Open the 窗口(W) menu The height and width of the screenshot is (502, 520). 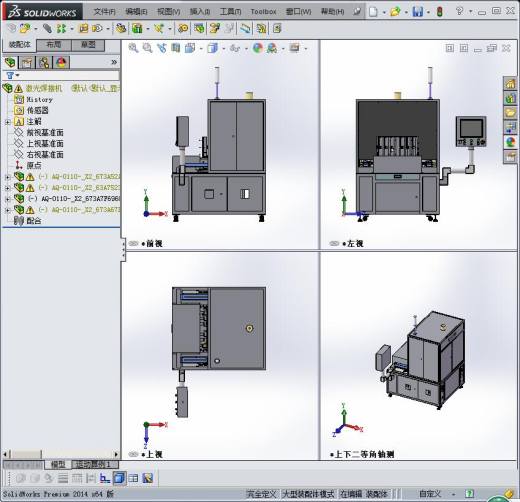pyautogui.click(x=299, y=12)
